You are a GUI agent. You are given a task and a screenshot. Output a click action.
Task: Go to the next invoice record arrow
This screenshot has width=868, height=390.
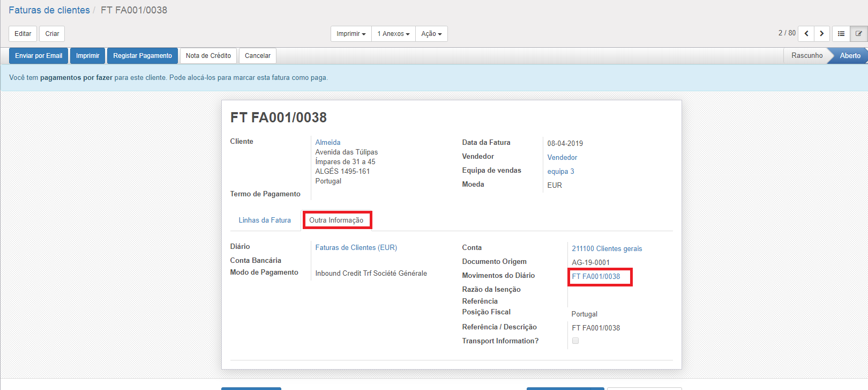click(x=821, y=34)
